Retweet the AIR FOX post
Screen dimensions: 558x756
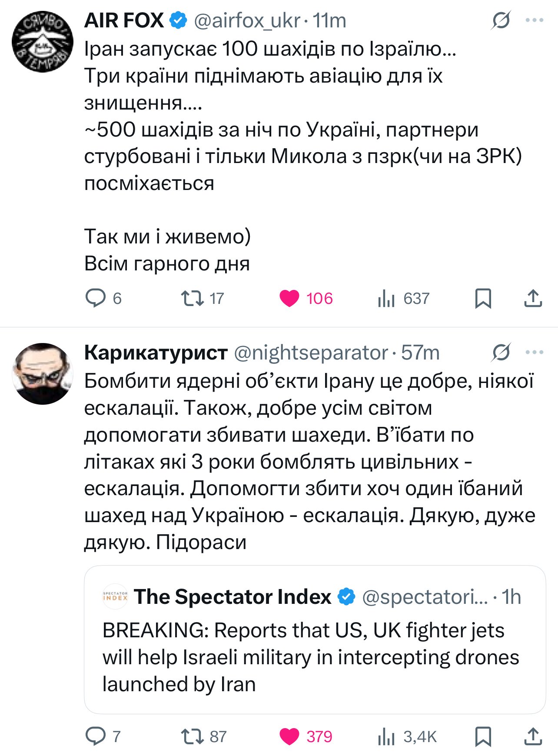(x=192, y=298)
